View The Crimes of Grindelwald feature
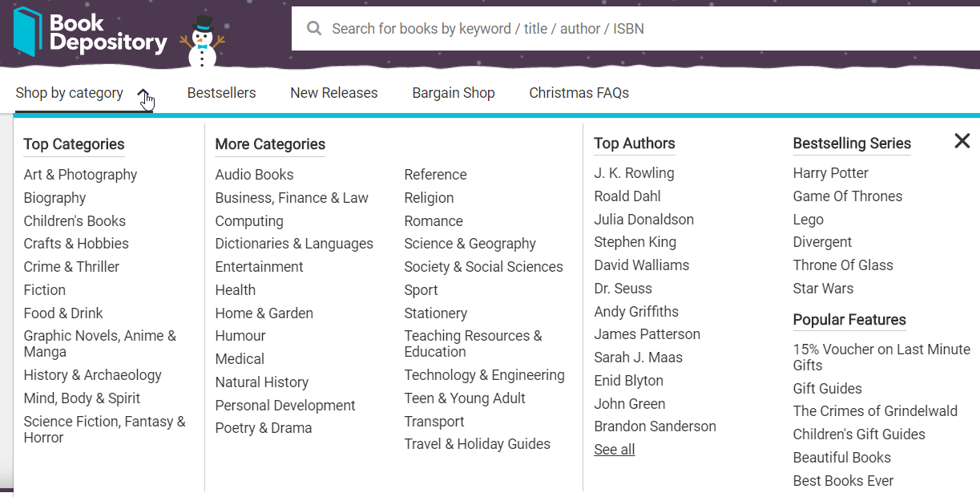Viewport: 980px width, 497px height. pos(875,411)
